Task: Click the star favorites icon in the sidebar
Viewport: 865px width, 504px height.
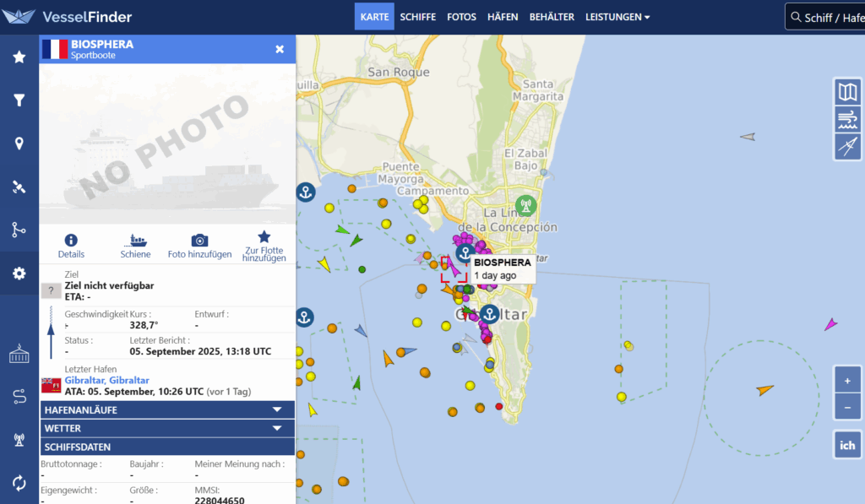Action: pos(19,57)
